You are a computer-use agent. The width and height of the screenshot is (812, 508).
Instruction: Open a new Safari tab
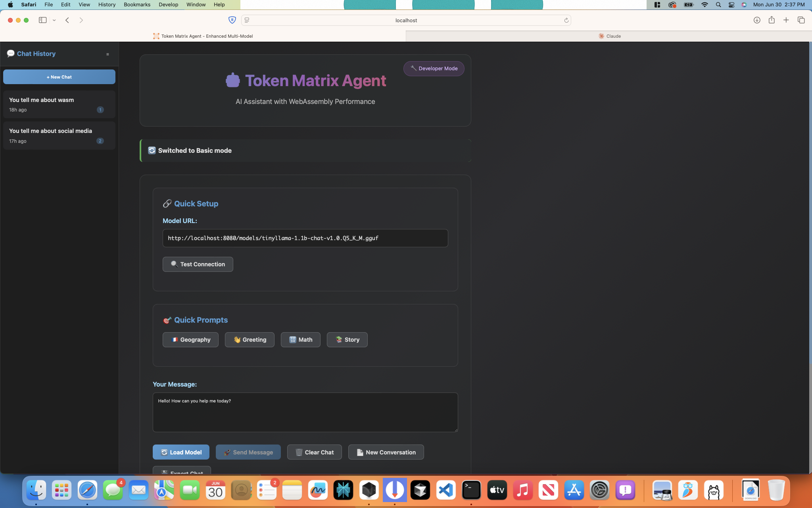coord(786,20)
